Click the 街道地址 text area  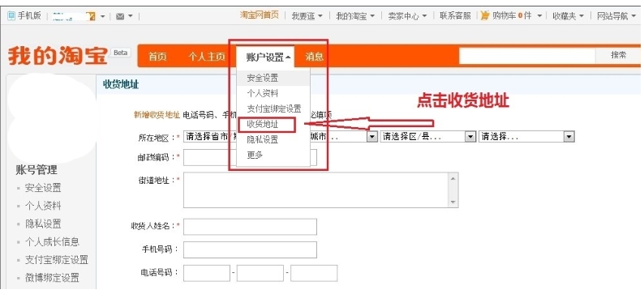(x=320, y=190)
